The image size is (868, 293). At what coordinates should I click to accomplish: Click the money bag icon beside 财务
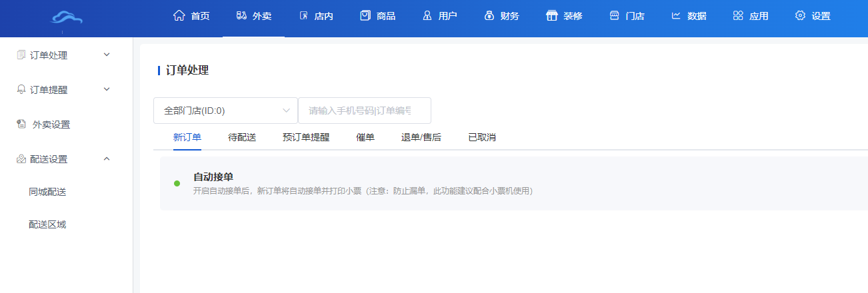(x=489, y=16)
